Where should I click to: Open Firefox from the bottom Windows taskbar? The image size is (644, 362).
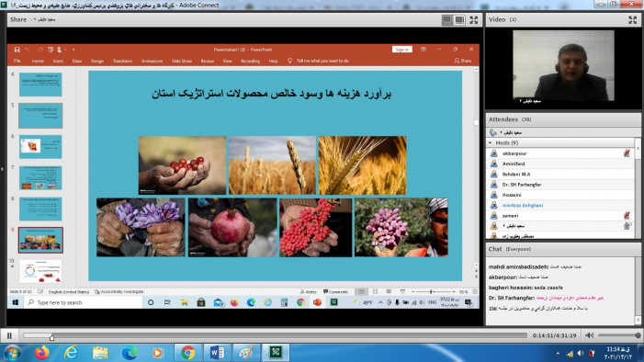pyautogui.click(x=41, y=353)
